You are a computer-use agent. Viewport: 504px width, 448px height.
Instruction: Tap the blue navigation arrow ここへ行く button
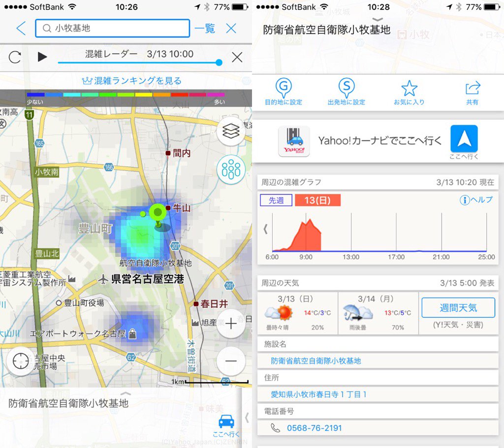point(464,139)
